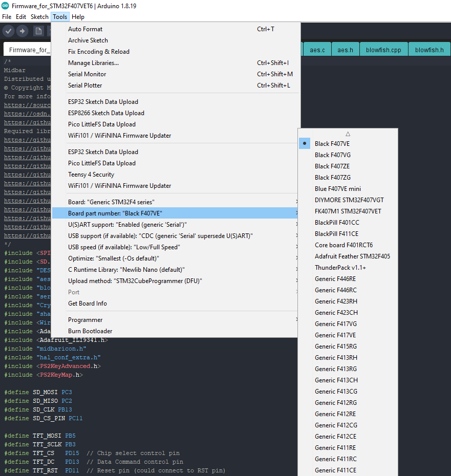Image resolution: width=451 pixels, height=476 pixels.
Task: Upload the sketch using the arrow icon
Action: tap(22, 31)
